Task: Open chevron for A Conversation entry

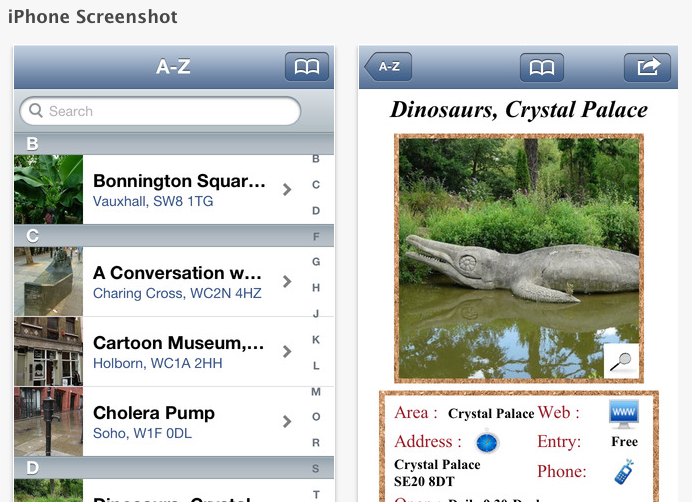Action: (x=287, y=282)
